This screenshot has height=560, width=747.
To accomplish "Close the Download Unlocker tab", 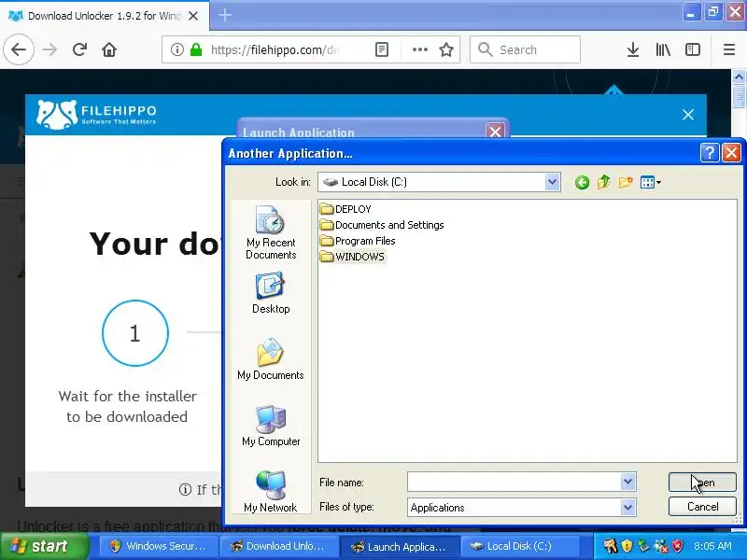I will [x=193, y=16].
